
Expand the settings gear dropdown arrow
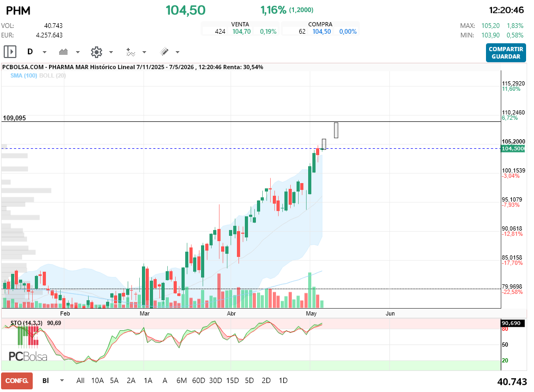tap(111, 52)
